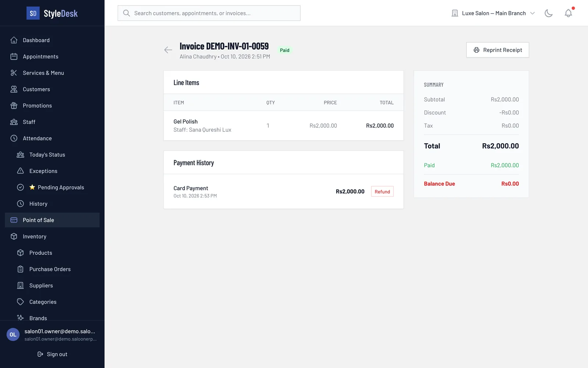This screenshot has width=588, height=368.
Task: Click the StyleDesk SD logo
Action: [x=33, y=14]
